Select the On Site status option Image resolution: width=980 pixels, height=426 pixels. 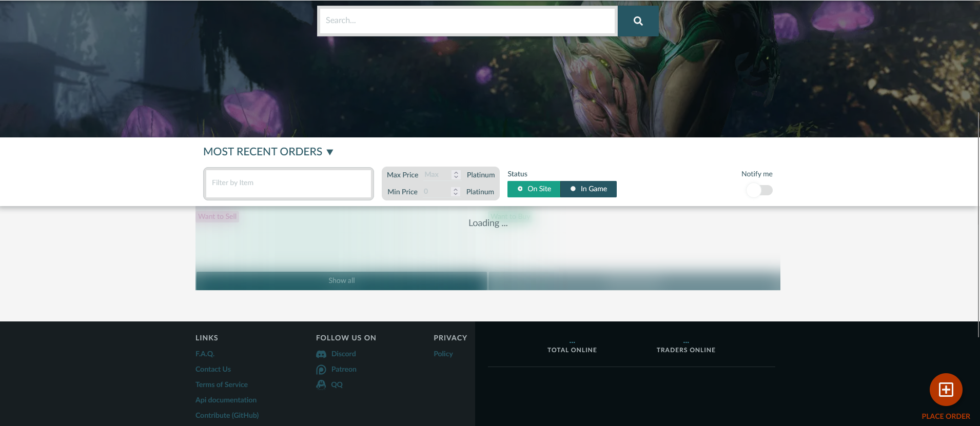coord(534,189)
